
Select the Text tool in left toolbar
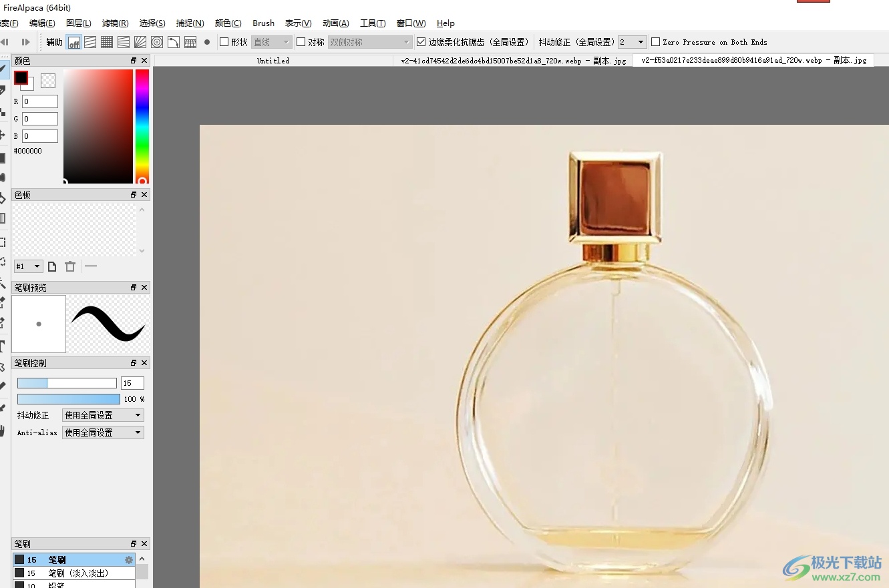[x=3, y=346]
